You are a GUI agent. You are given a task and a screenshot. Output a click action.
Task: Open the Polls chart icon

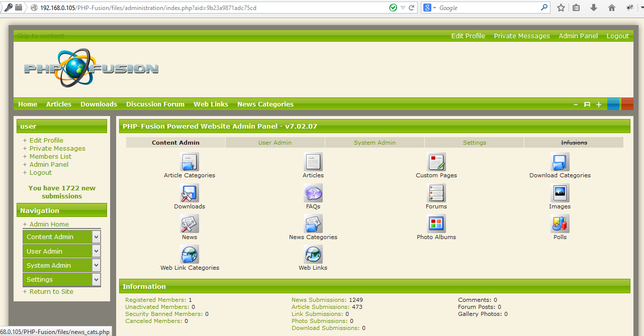pos(560,224)
